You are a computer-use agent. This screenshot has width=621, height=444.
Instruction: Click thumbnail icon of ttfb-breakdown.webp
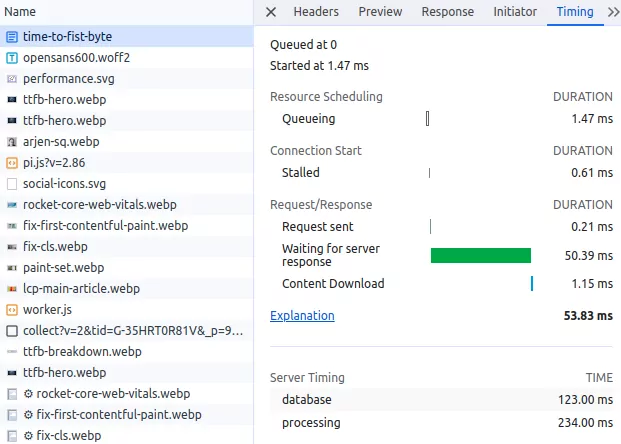(x=12, y=352)
